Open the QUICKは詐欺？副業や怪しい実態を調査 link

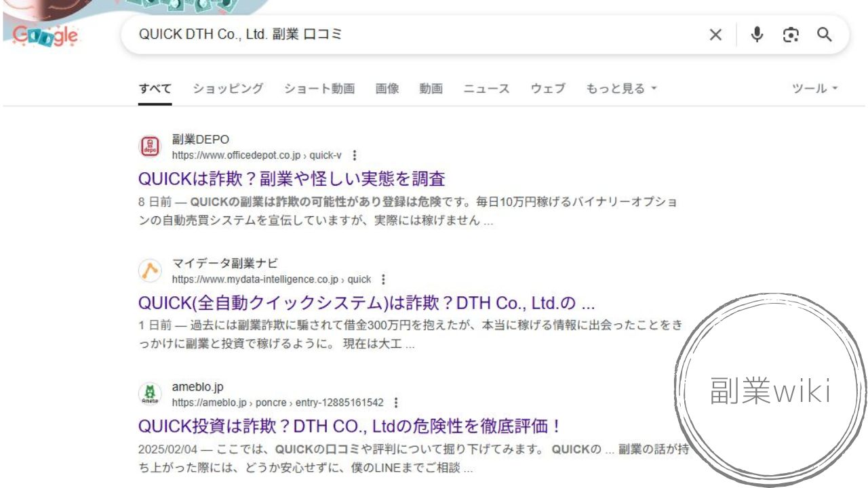pyautogui.click(x=292, y=179)
